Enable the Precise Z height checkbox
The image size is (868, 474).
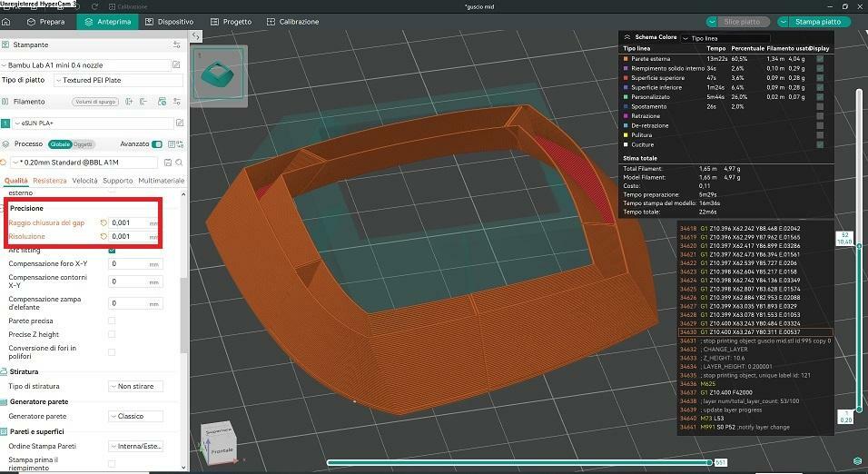click(x=112, y=334)
